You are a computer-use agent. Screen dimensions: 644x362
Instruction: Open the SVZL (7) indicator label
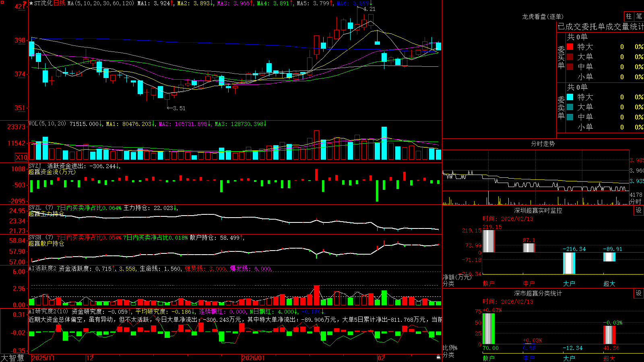pyautogui.click(x=41, y=208)
